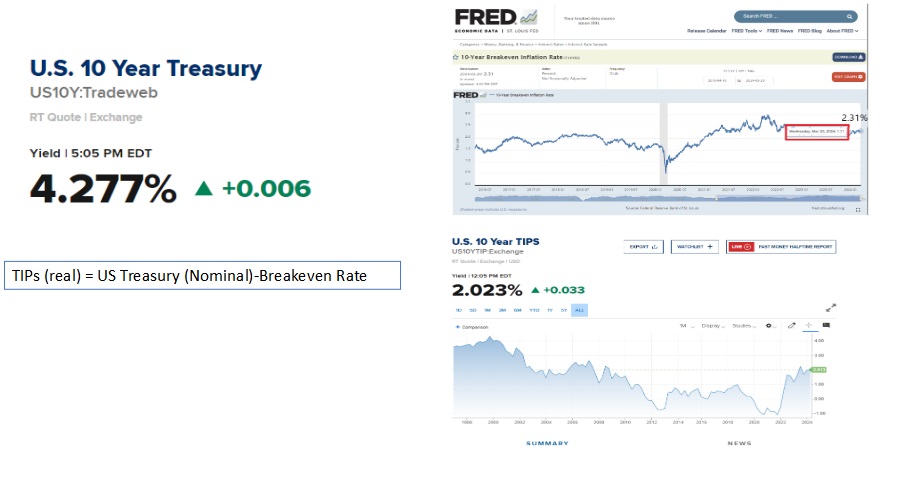Switch to the News tab
Screen dimensions: 906x496
pyautogui.click(x=740, y=443)
